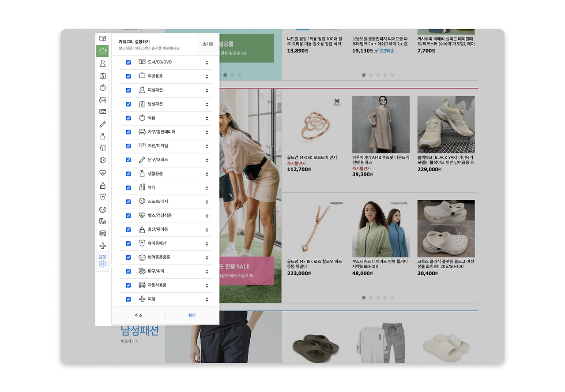This screenshot has height=392, width=565.
Task: Open the household goods bottle icon in sidebar
Action: point(102,136)
